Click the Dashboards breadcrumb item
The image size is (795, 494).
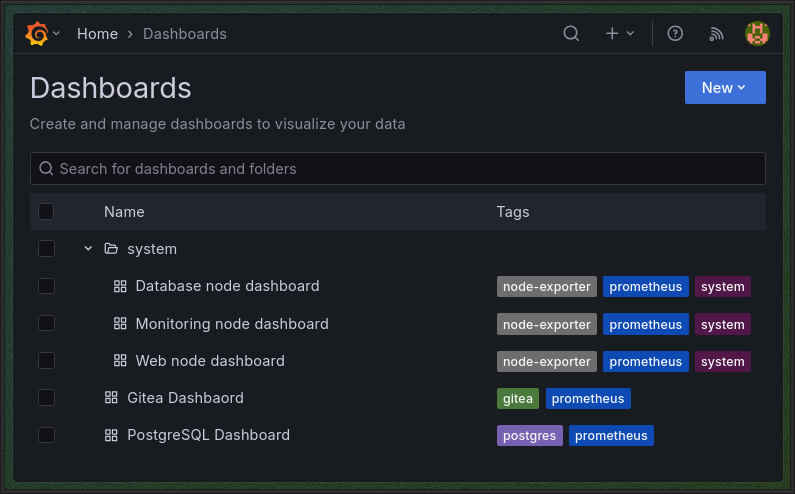(185, 34)
